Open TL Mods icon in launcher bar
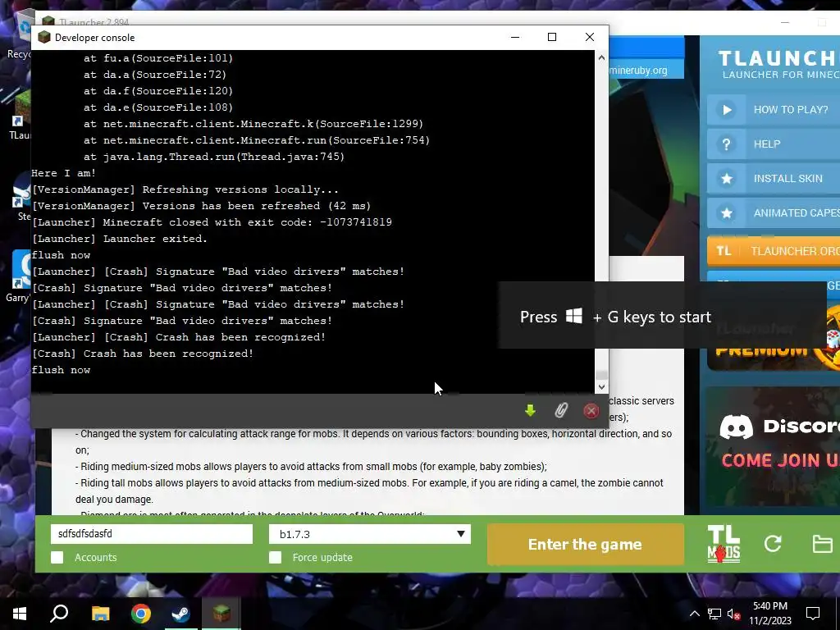The height and width of the screenshot is (630, 840). (x=724, y=544)
